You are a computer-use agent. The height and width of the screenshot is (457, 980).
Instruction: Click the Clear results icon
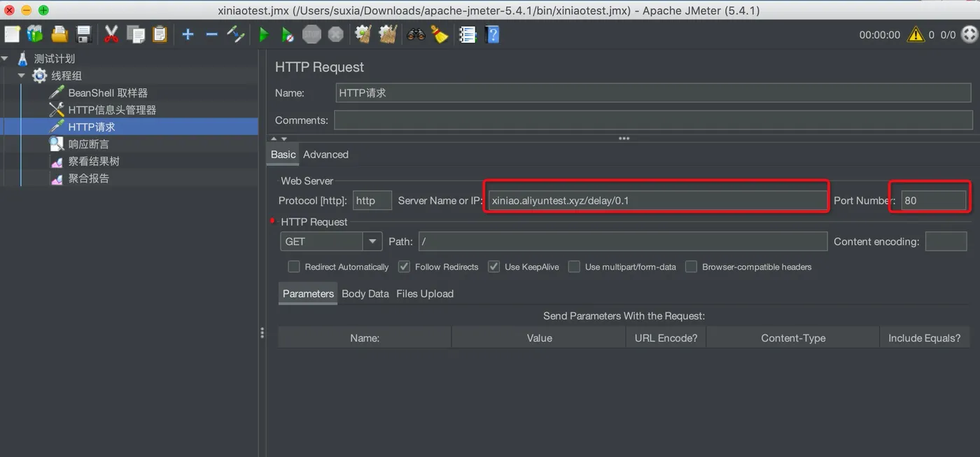tap(363, 34)
